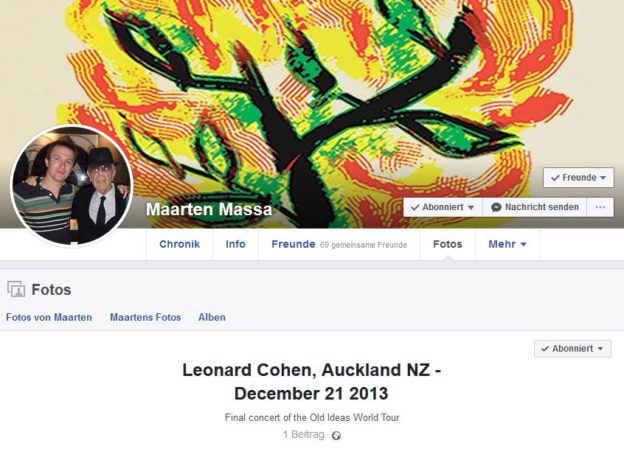Click the globe privacy icon beside 1 Beitrag
Image resolution: width=624 pixels, height=460 pixels.
pos(336,435)
